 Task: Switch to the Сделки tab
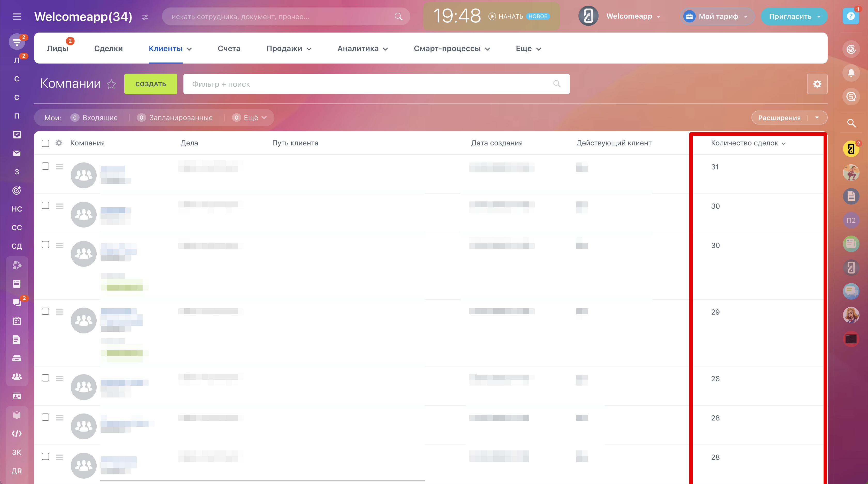coord(108,49)
